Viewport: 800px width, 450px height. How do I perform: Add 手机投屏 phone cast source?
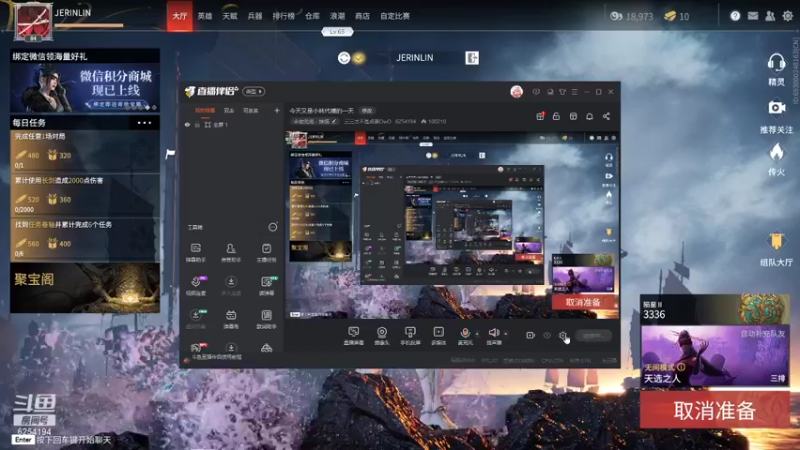(x=410, y=336)
